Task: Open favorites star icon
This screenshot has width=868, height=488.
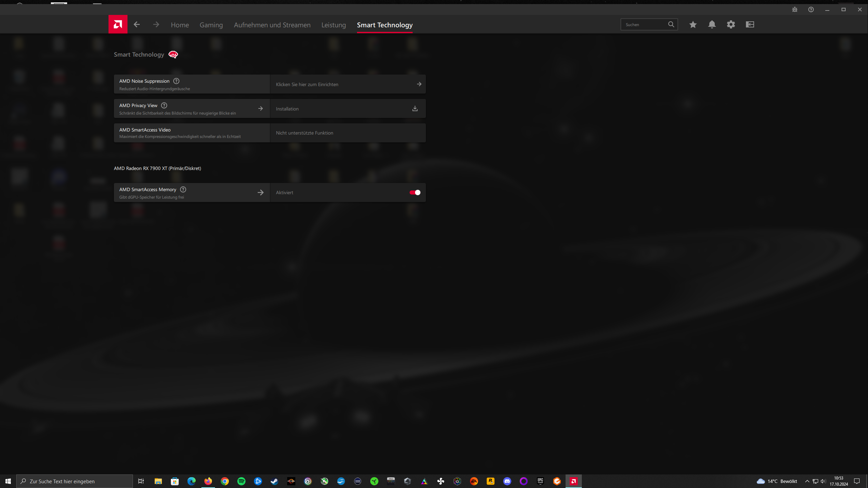Action: (693, 24)
